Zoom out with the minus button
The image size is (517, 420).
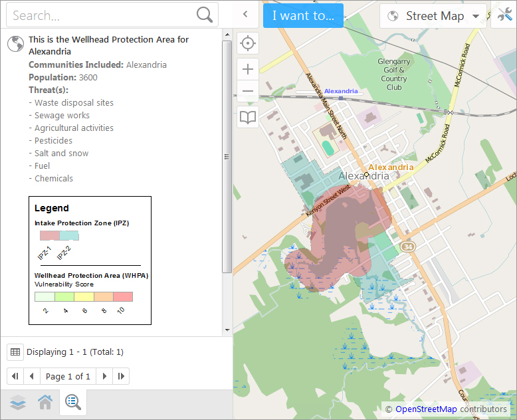[x=248, y=92]
